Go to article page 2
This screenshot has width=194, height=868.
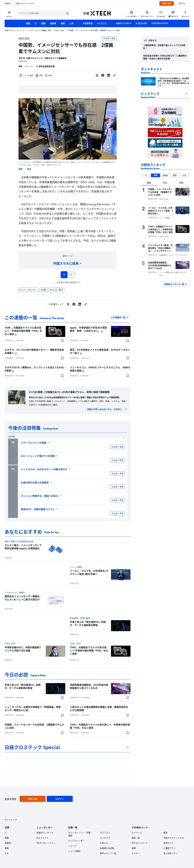pyautogui.click(x=71, y=275)
